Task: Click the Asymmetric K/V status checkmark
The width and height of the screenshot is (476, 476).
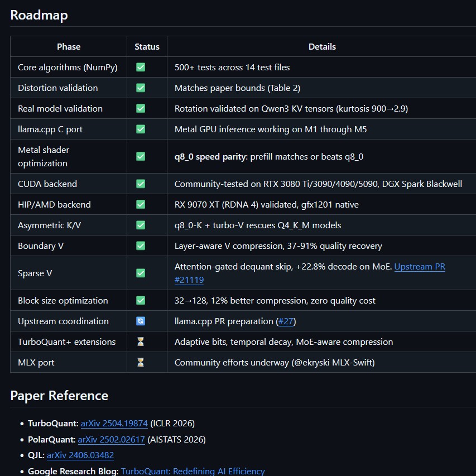Action: 141,225
